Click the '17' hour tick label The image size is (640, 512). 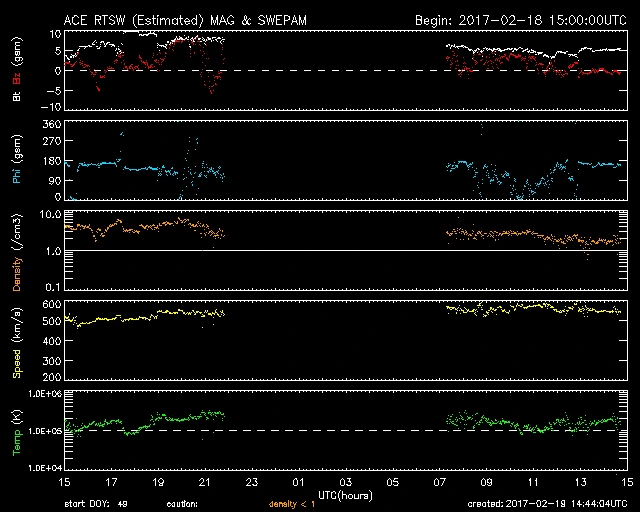point(111,482)
